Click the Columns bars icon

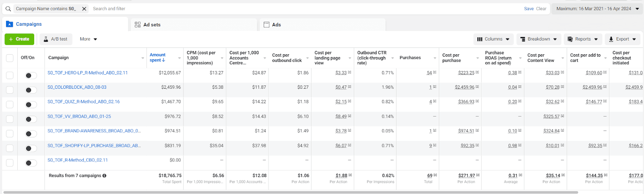(x=480, y=39)
